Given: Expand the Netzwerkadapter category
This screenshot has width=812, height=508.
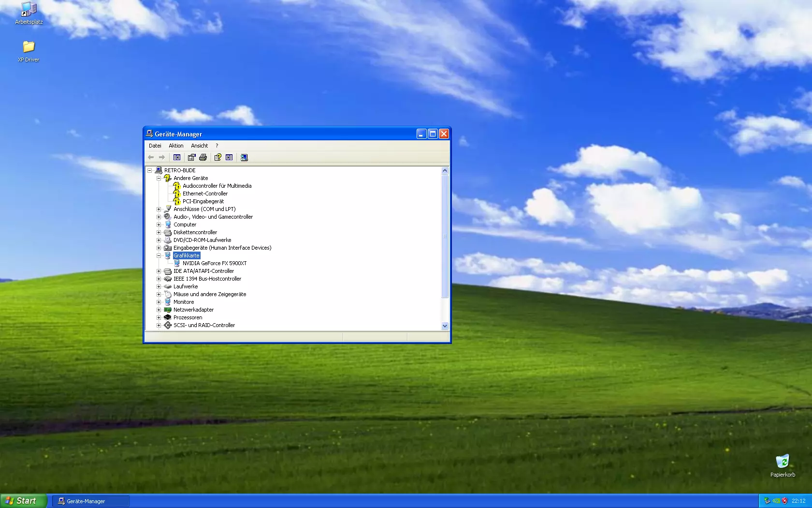Looking at the screenshot, I should pos(159,310).
